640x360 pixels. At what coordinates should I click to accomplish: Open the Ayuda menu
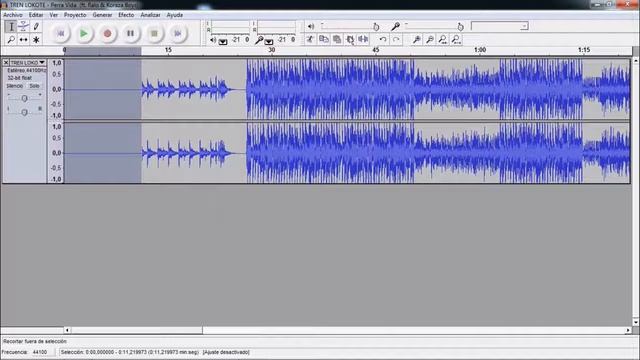[175, 15]
